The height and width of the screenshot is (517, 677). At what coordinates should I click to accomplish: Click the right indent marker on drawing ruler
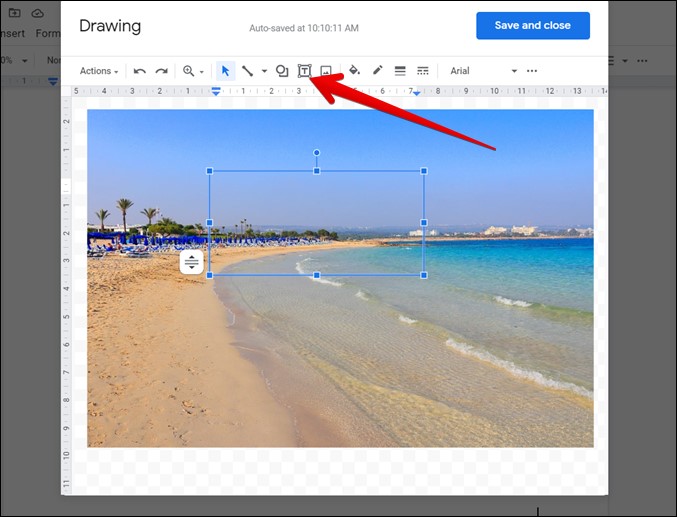tap(416, 93)
